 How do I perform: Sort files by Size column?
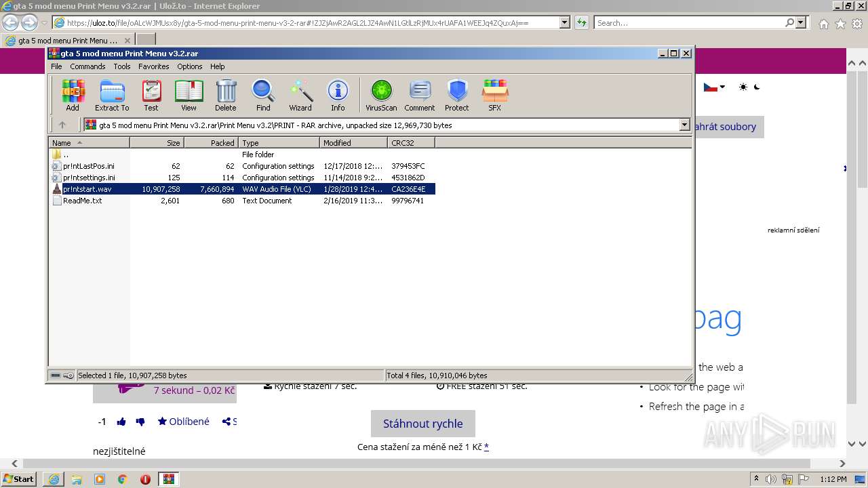click(x=157, y=142)
